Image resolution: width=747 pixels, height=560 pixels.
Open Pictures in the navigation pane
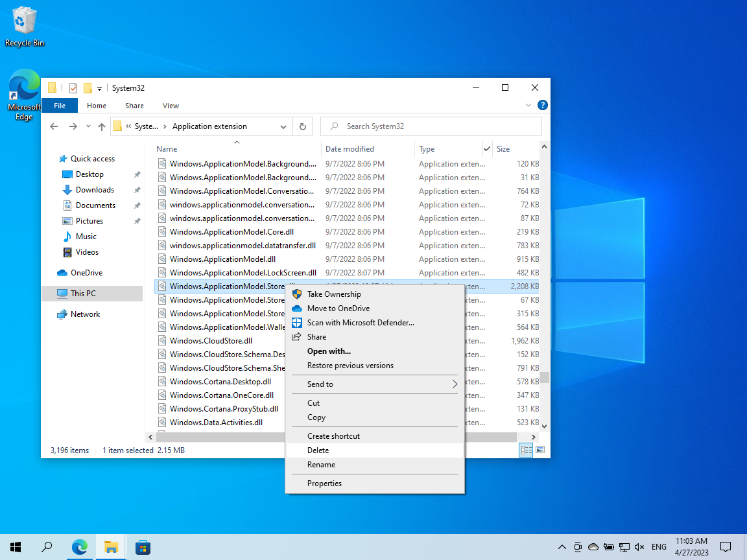tap(89, 221)
